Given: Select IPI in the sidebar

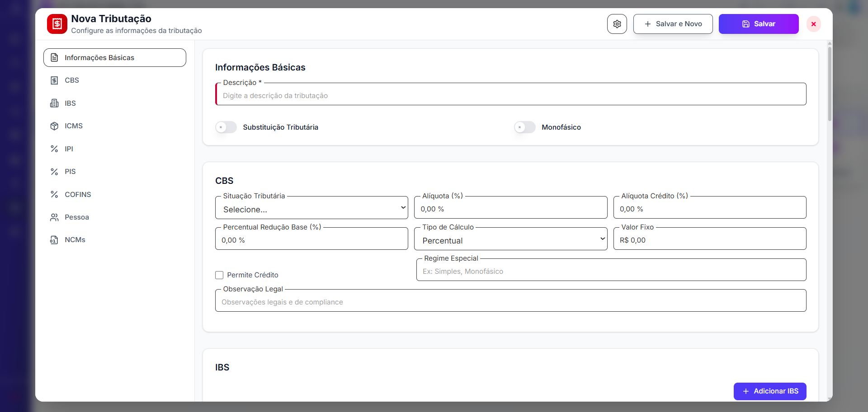Looking at the screenshot, I should point(115,149).
